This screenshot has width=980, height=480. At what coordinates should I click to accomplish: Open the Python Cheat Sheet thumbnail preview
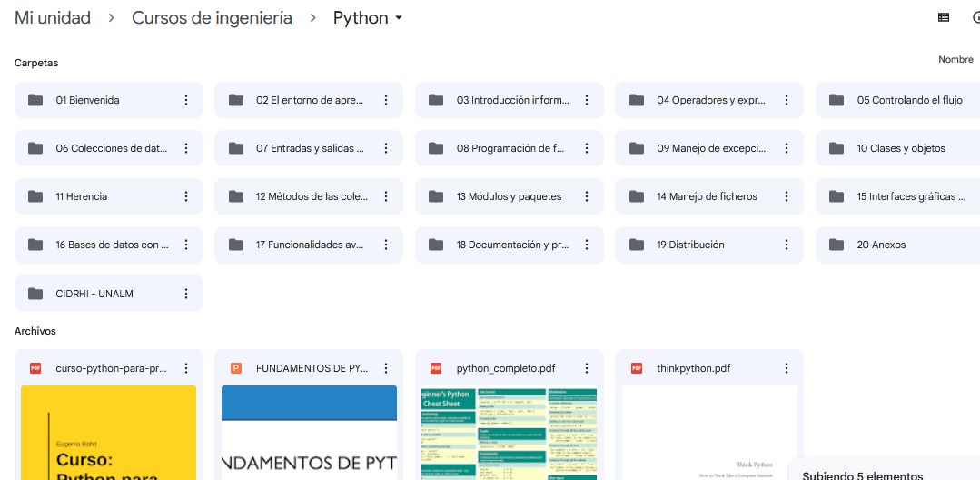coord(510,433)
